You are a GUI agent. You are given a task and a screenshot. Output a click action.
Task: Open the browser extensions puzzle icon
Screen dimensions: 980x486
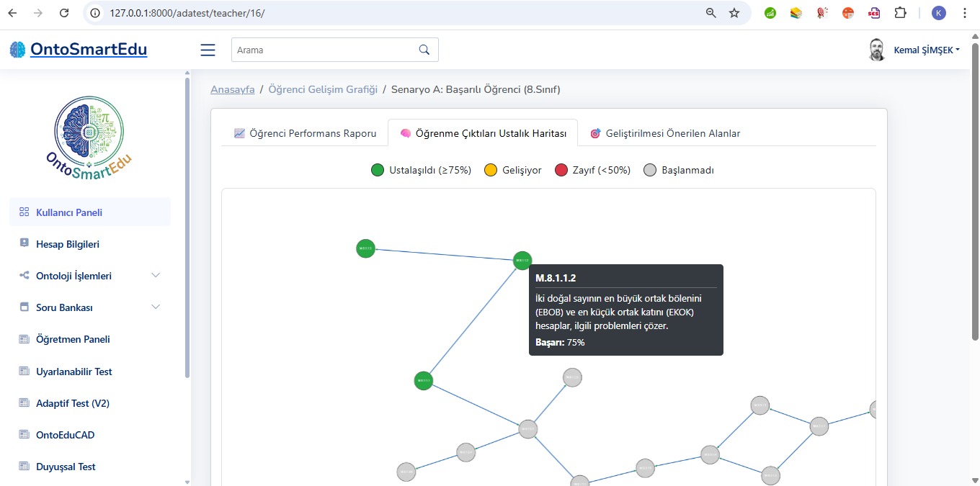[x=900, y=13]
